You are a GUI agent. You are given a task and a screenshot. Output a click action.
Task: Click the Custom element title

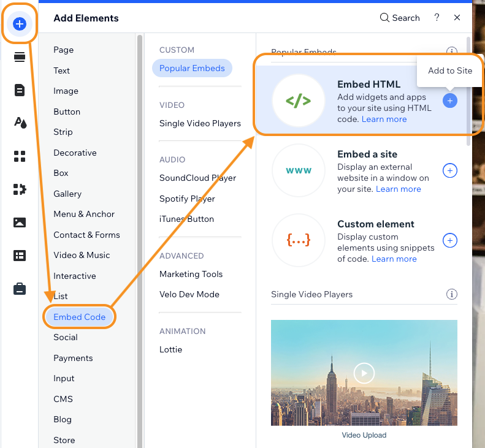(375, 224)
